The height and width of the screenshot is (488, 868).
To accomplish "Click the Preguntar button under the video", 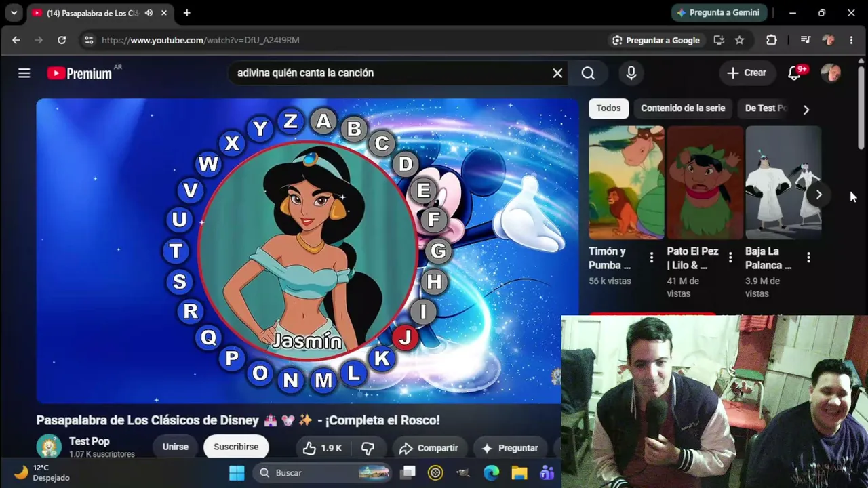I will coord(510,448).
